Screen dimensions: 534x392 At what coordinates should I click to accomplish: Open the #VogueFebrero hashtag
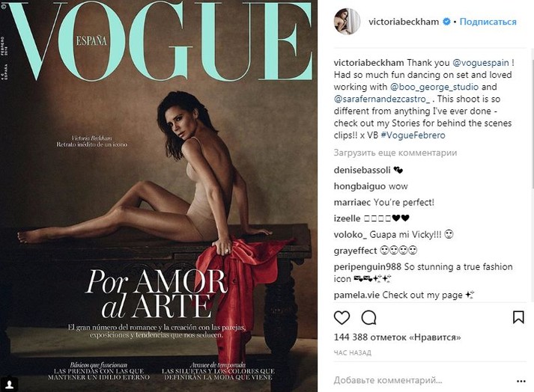click(413, 135)
